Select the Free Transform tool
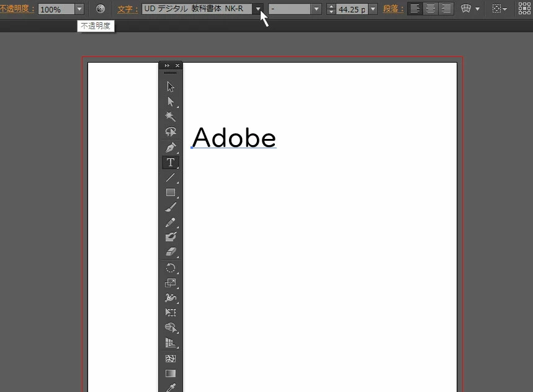533x392 pixels. tap(171, 313)
